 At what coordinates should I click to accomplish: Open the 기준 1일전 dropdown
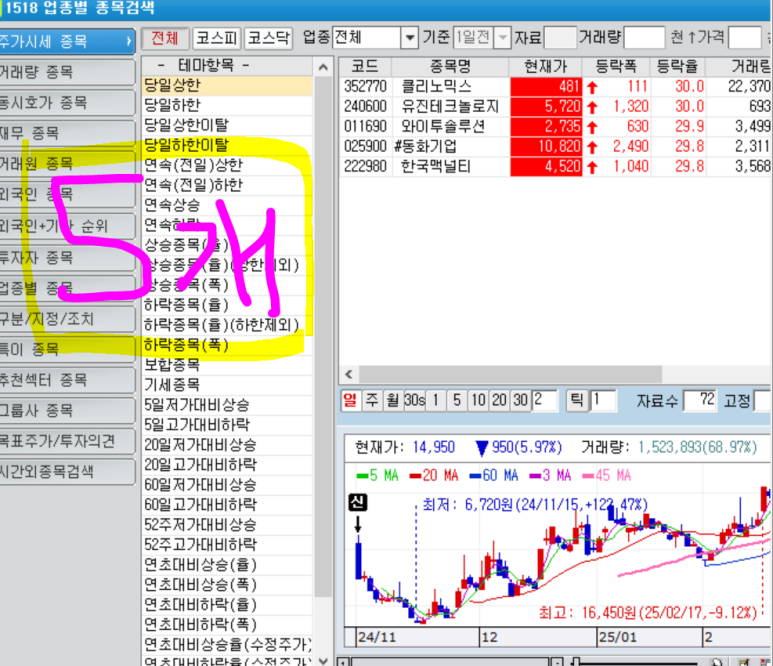tap(502, 38)
